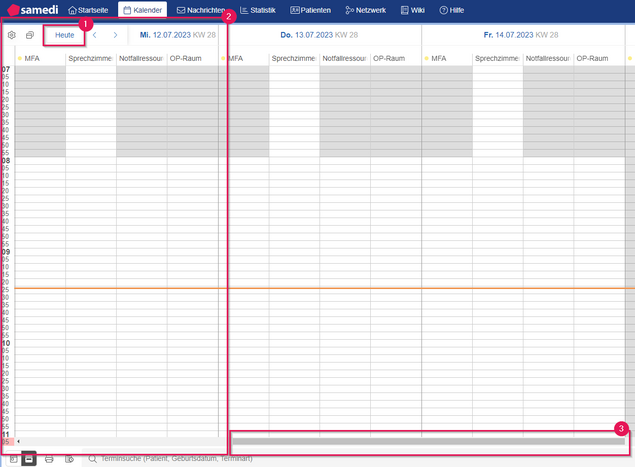Open the Wiki page
This screenshot has width=635, height=467.
coord(412,10)
